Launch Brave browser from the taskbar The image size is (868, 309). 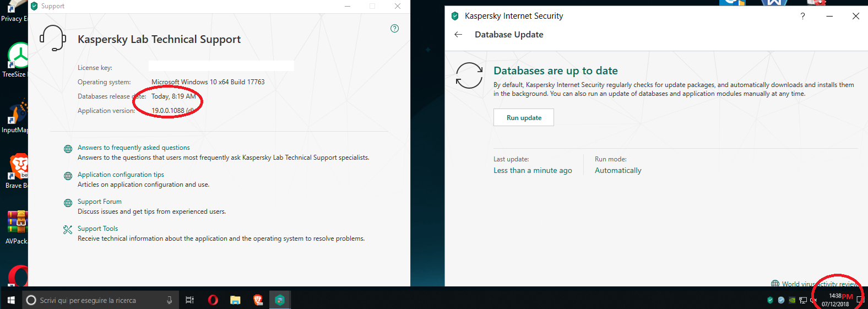click(258, 300)
